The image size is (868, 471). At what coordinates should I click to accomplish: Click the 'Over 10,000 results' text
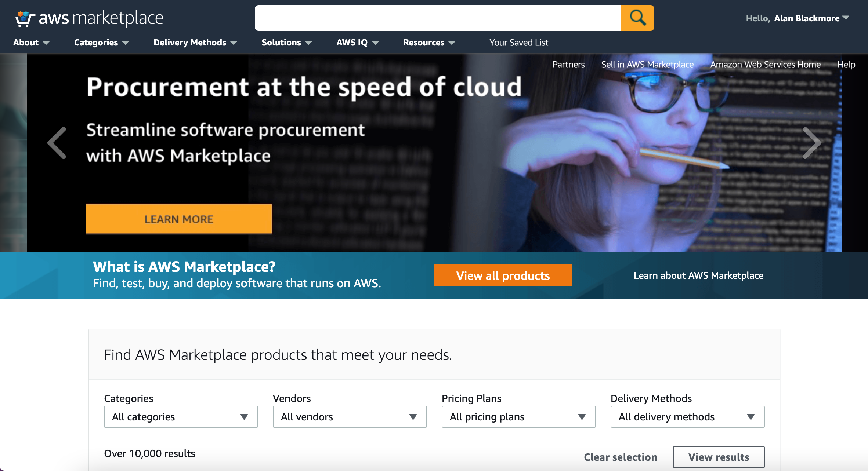149,453
